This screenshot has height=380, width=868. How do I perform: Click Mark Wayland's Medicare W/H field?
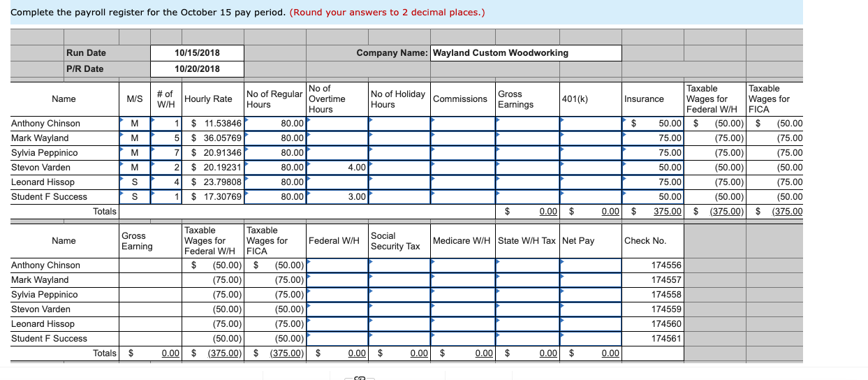pos(463,280)
